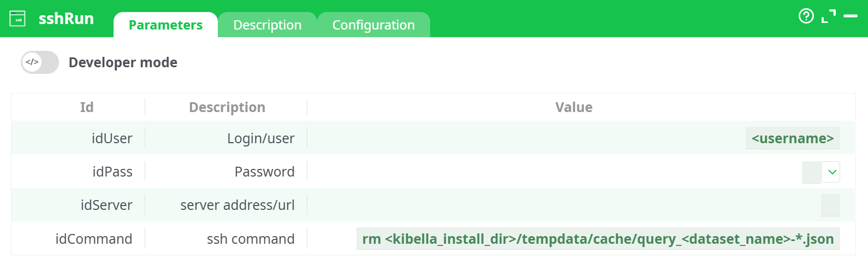Image resolution: width=868 pixels, height=264 pixels.
Task: Select the idPass parameter id
Action: click(x=112, y=172)
